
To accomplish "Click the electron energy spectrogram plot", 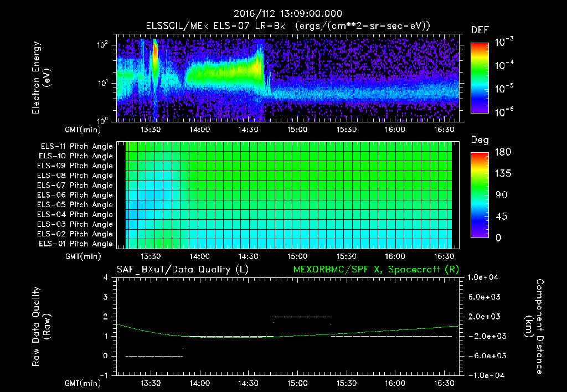I will click(x=288, y=78).
